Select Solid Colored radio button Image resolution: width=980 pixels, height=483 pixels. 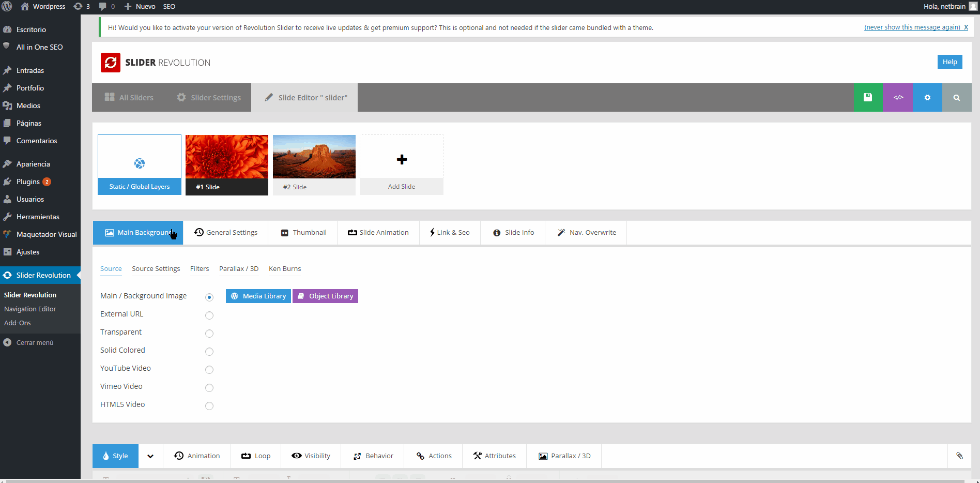point(209,352)
